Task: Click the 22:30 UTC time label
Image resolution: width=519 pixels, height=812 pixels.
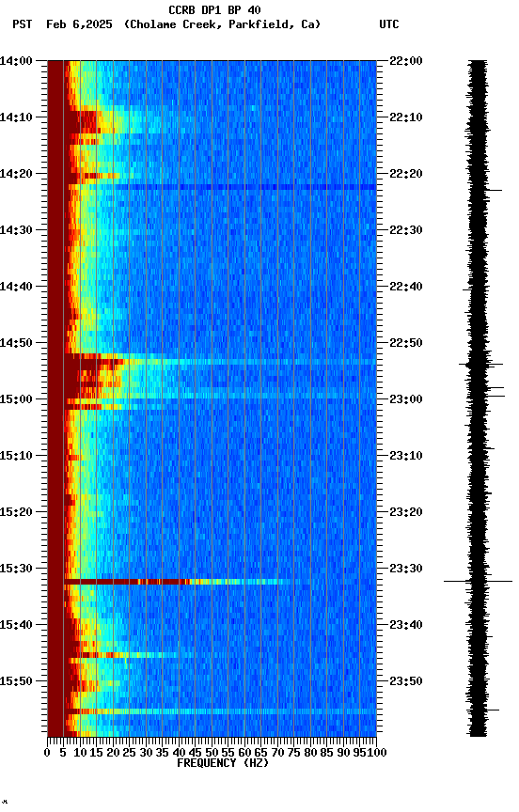Action: coord(406,230)
